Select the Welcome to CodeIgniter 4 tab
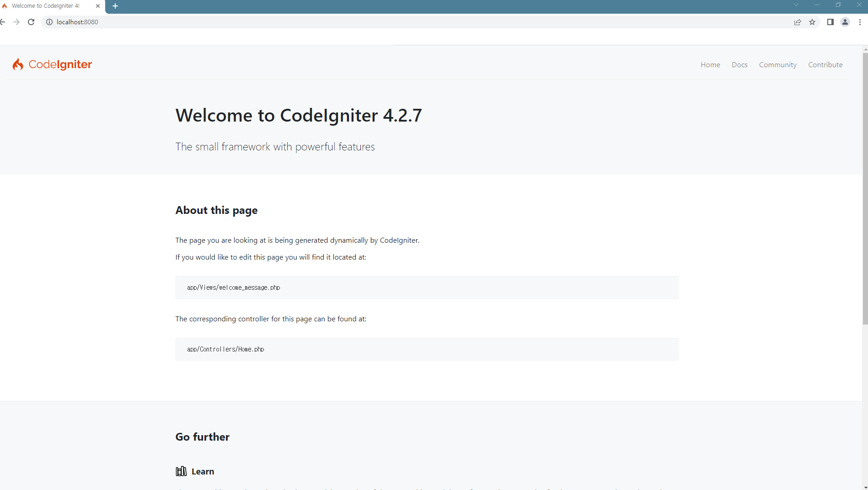The height and width of the screenshot is (490, 868). 46,6
